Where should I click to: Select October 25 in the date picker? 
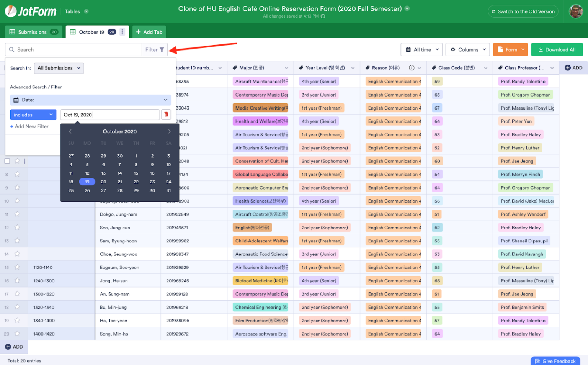(x=70, y=190)
